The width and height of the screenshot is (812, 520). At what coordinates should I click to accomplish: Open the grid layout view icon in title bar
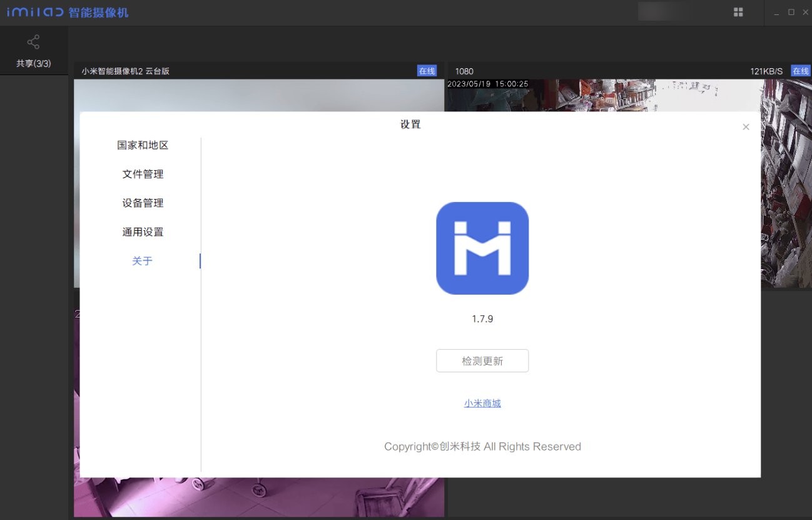[x=738, y=12]
